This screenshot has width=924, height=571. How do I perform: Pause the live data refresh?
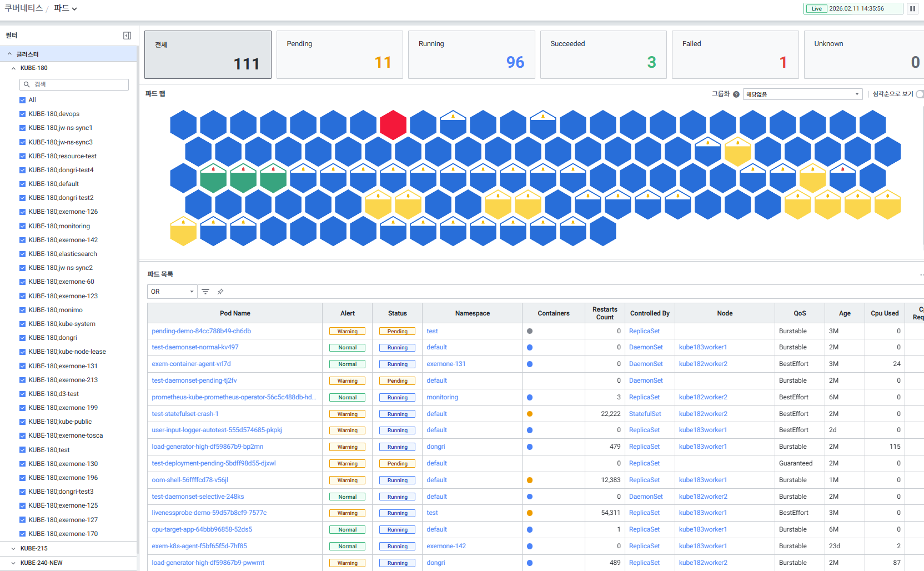coord(912,8)
